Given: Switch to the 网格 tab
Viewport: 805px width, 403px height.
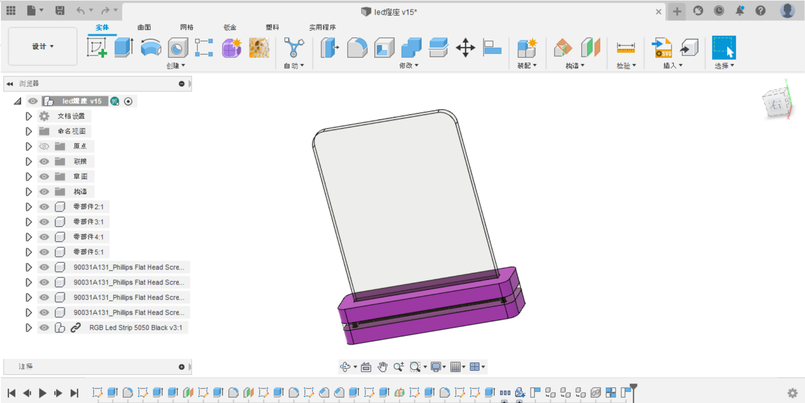Looking at the screenshot, I should (187, 27).
